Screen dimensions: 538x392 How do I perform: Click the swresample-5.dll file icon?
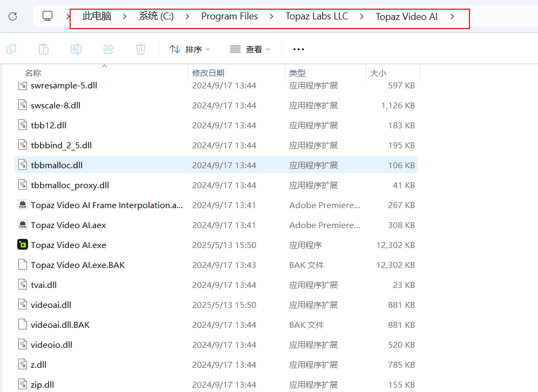[x=23, y=85]
